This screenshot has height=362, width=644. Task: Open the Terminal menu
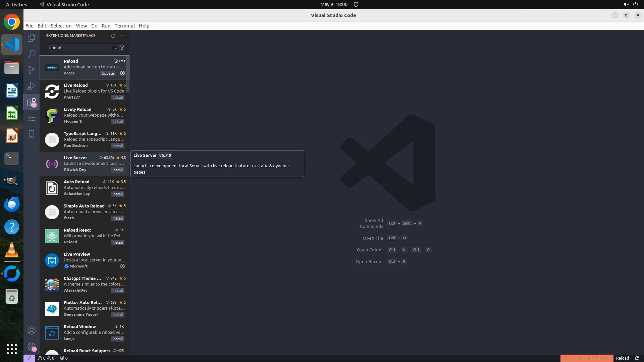[124, 26]
